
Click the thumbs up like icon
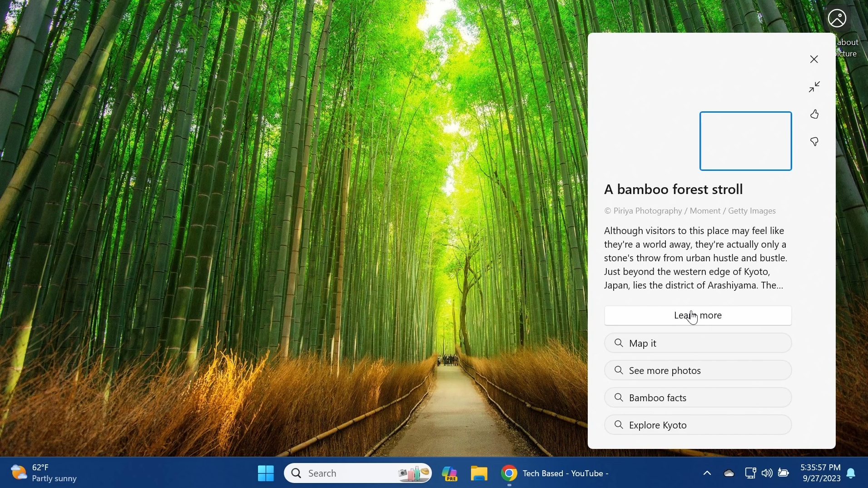814,114
